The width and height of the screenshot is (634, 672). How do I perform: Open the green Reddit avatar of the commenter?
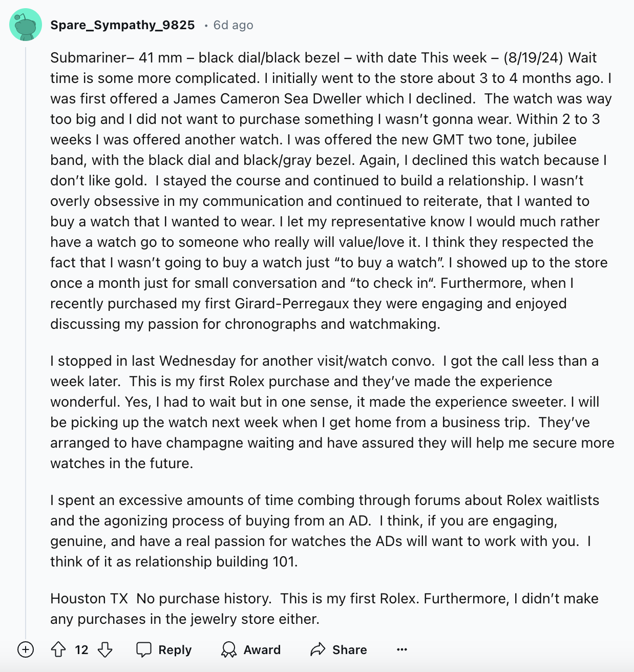point(26,25)
